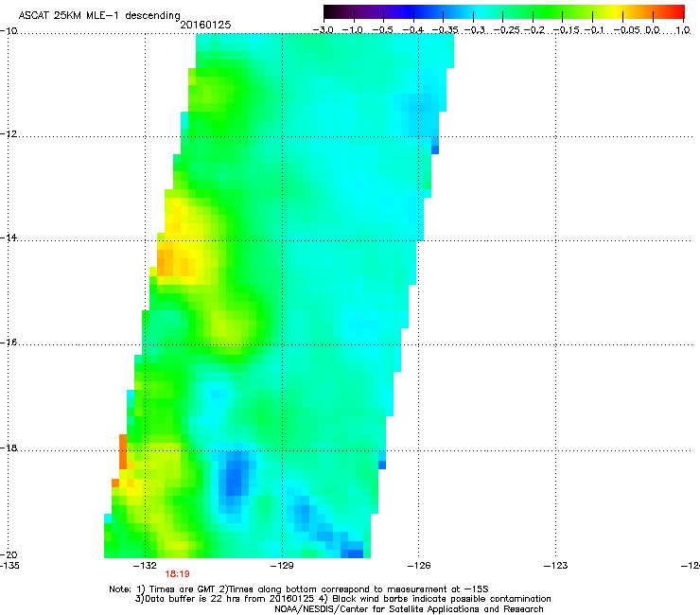700x615 pixels.
Task: Click the 'ASCAT 25KM MLE-1 descending' title
Action: [99, 15]
